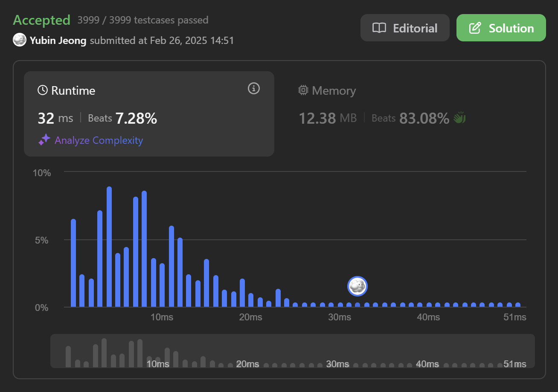Click the avatar marker on the chart
The width and height of the screenshot is (558, 392).
357,286
